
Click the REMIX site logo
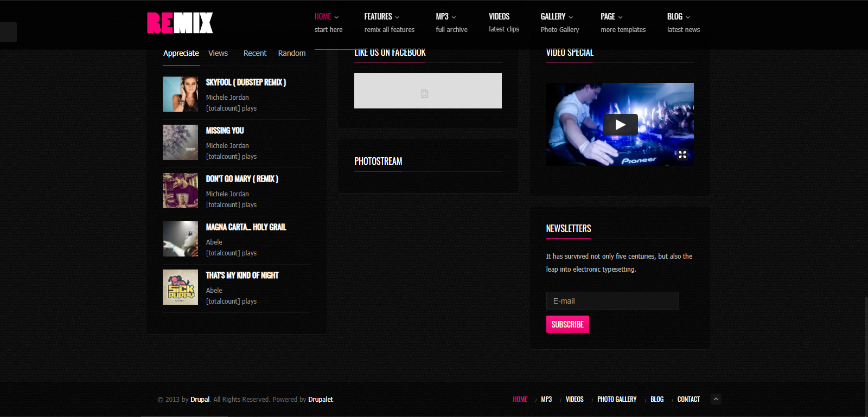(180, 23)
